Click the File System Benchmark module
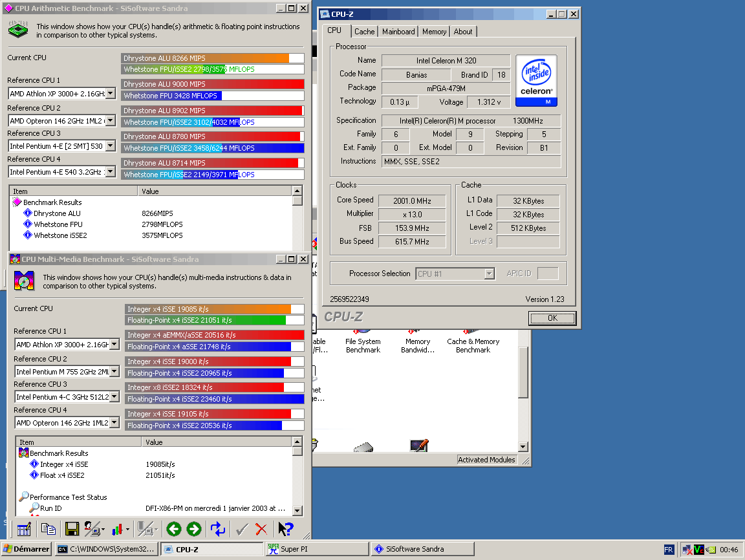Screen dimensions: 745x560 (x=363, y=345)
